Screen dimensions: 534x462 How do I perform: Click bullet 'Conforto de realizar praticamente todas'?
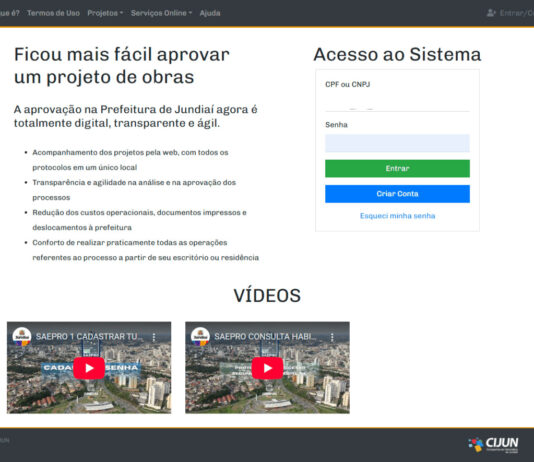pos(145,250)
